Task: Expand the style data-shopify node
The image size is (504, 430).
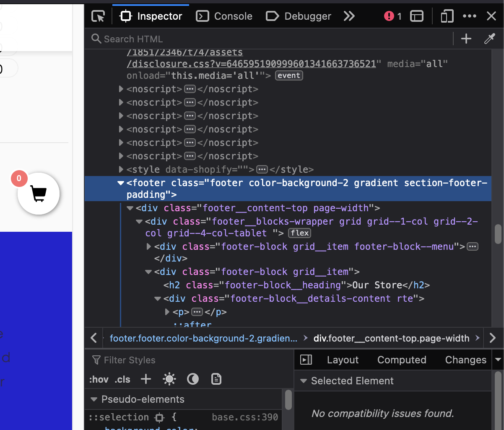Action: tap(121, 170)
